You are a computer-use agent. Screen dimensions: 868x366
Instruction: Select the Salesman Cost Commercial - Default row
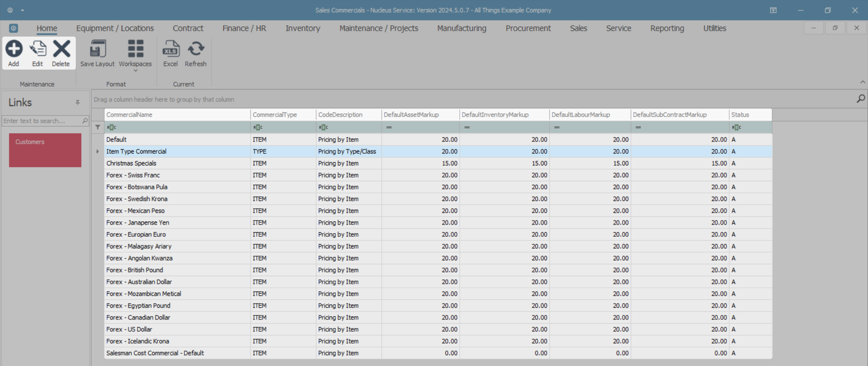438,353
